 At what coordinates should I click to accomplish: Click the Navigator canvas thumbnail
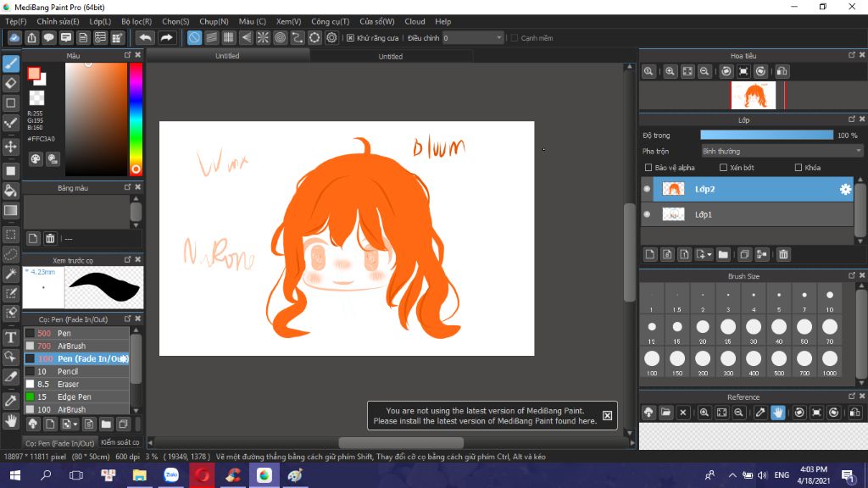click(x=754, y=95)
